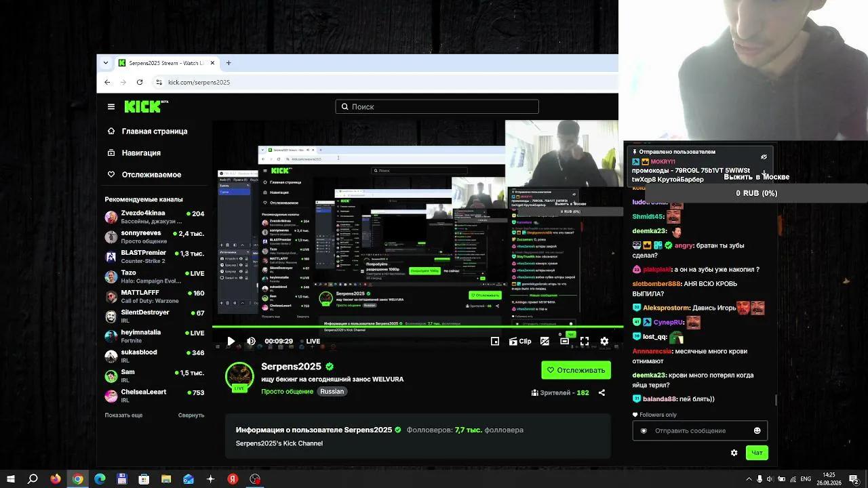Screen dimensions: 868x488
Task: Click Показать еще under recommended channels
Action: coord(123,415)
